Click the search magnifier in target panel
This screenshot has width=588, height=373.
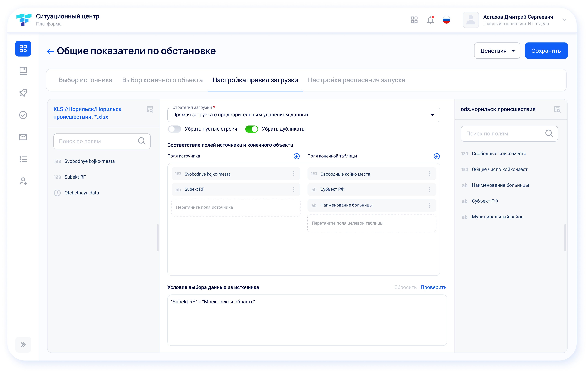pyautogui.click(x=549, y=133)
